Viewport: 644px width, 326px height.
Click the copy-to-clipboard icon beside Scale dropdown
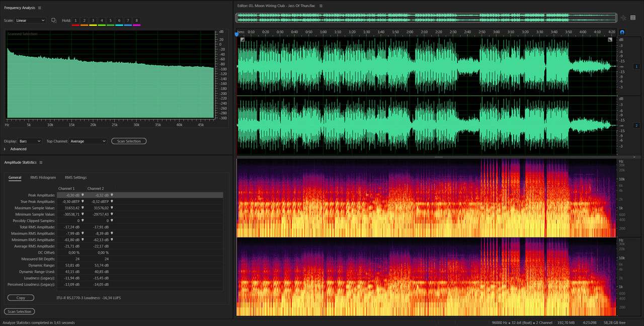54,20
